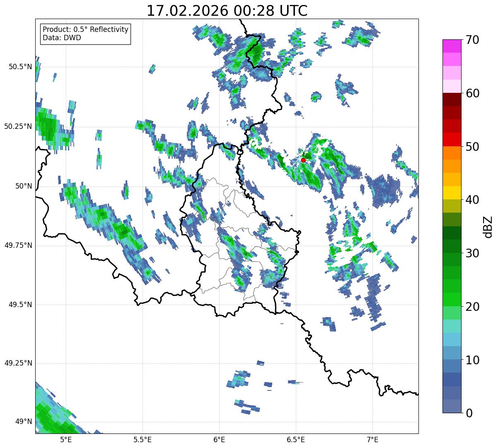Click the 49.25°N latitude label
This screenshot has width=498, height=448.
(x=18, y=363)
